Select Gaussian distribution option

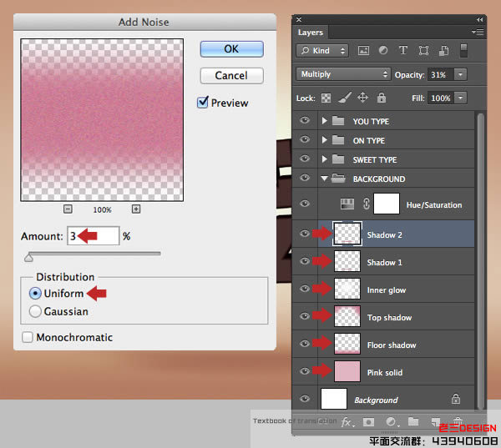pos(35,311)
